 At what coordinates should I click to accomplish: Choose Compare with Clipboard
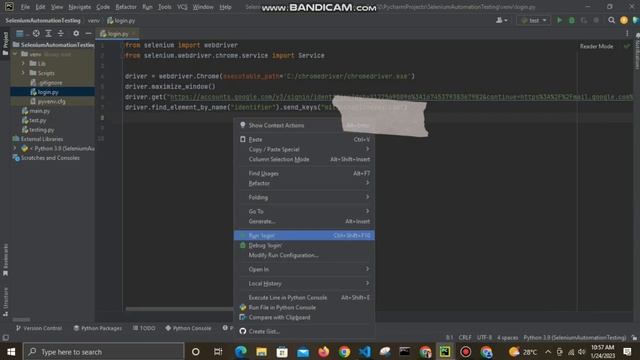(304, 317)
